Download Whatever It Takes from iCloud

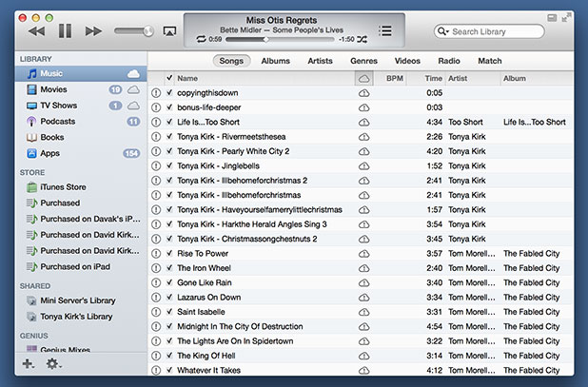(x=363, y=371)
